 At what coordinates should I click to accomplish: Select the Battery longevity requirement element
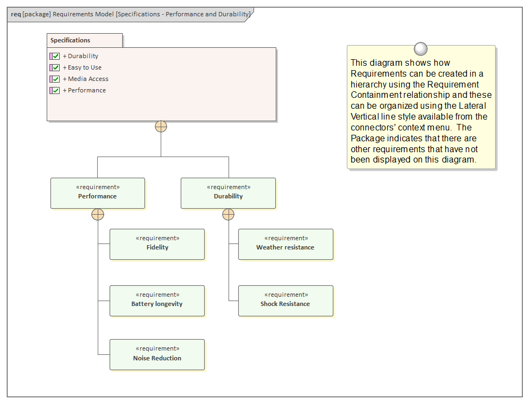(157, 300)
